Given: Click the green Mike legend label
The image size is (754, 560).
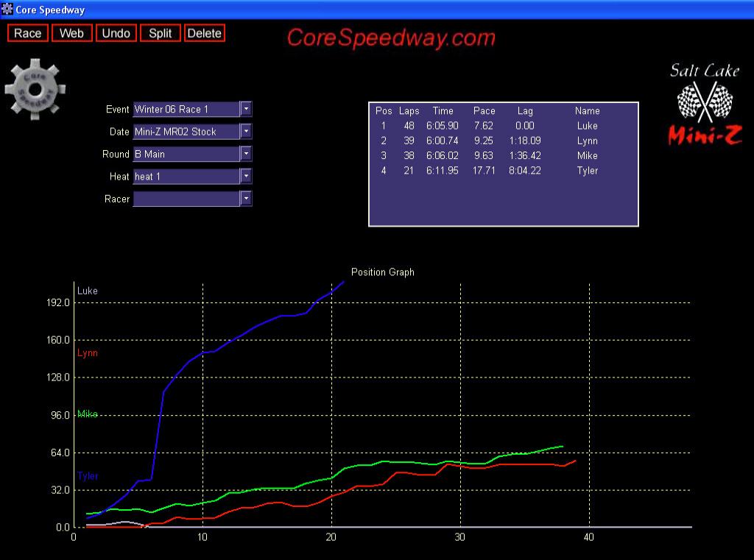Looking at the screenshot, I should [x=88, y=414].
